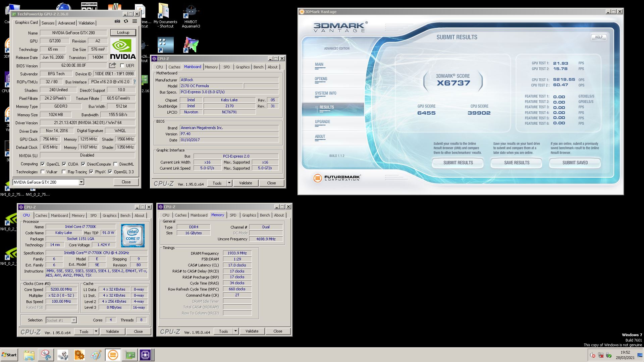Open SPD tab in CPU-Z Mainboard window
The width and height of the screenshot is (644, 362).
coord(227,67)
